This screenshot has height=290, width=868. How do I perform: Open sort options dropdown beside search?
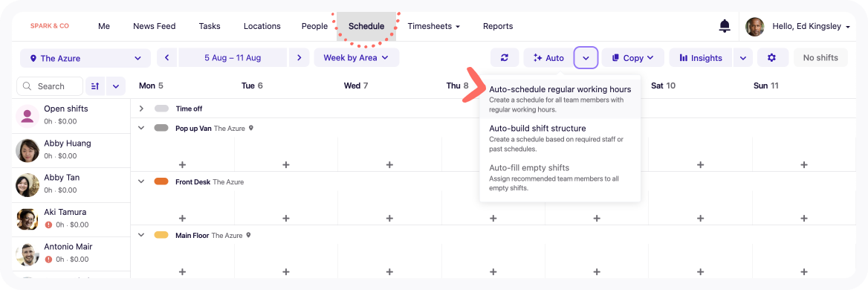pyautogui.click(x=116, y=86)
